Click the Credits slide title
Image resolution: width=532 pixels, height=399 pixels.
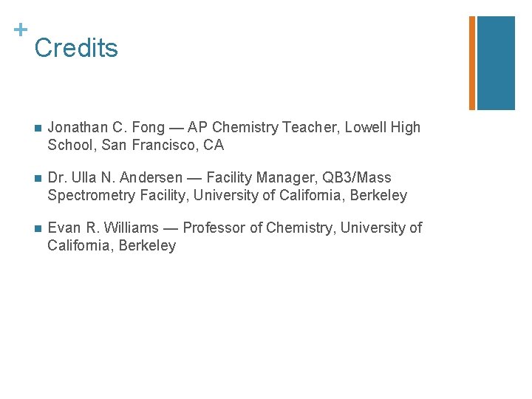click(x=76, y=48)
